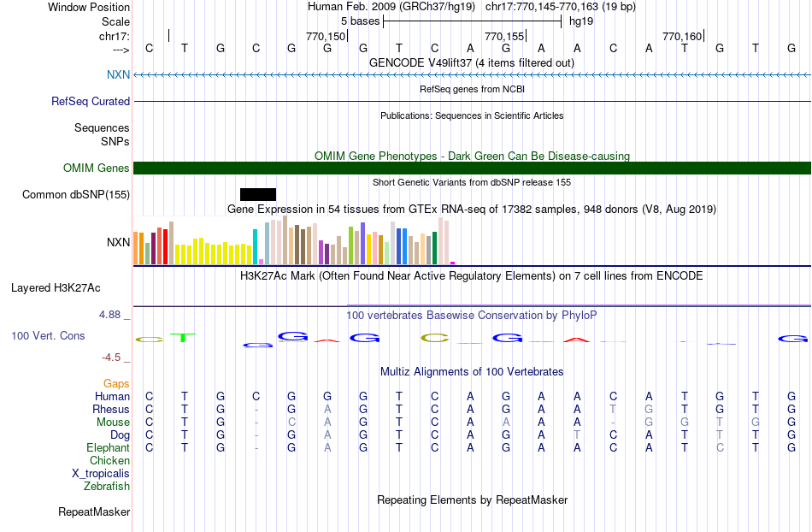Image resolution: width=812 pixels, height=532 pixels.
Task: Select the SNPs track label
Action: [x=115, y=141]
